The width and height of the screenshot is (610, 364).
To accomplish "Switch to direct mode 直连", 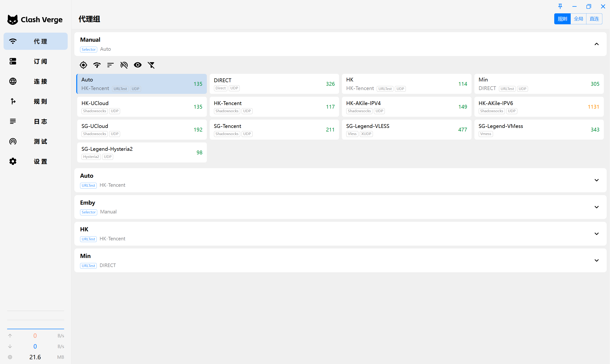I will coord(594,19).
